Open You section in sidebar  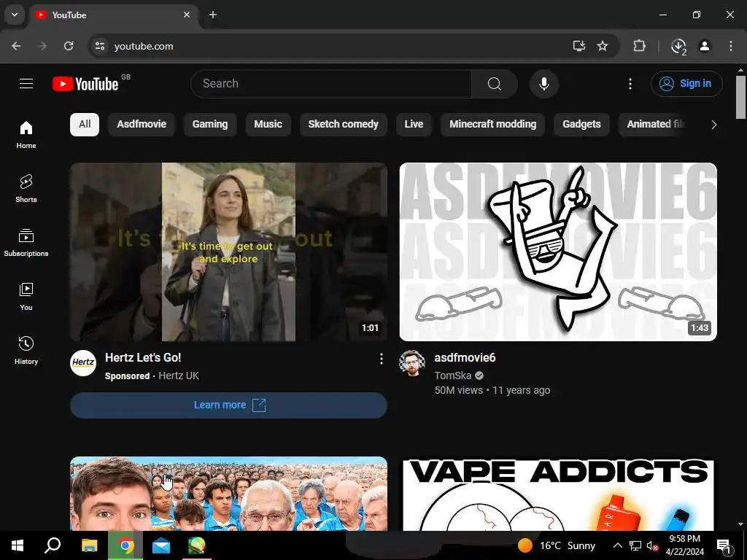click(26, 296)
